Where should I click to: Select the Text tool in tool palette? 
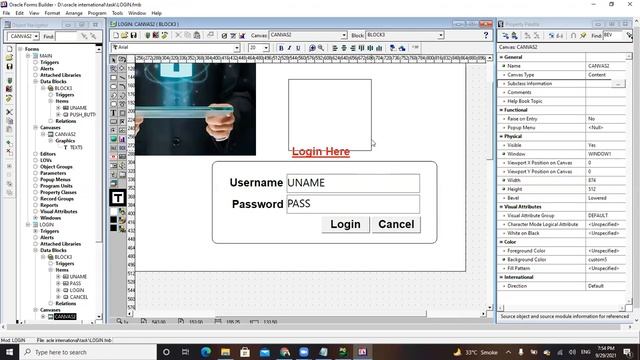pos(113,113)
